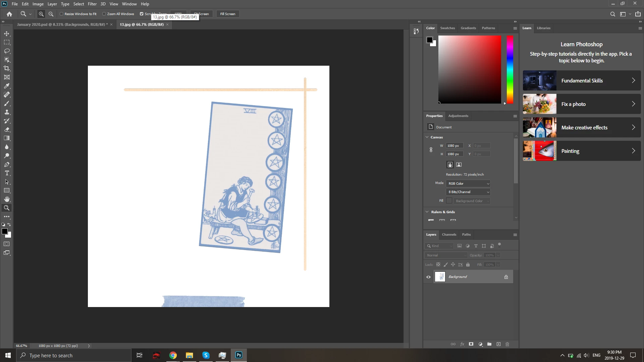Image resolution: width=644 pixels, height=362 pixels.
Task: Open the Filter menu
Action: point(92,4)
